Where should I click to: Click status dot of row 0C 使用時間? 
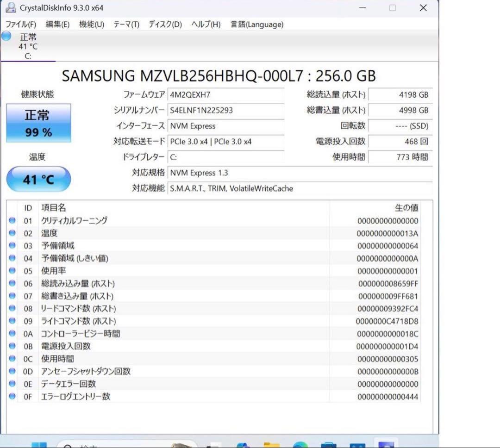tap(12, 359)
